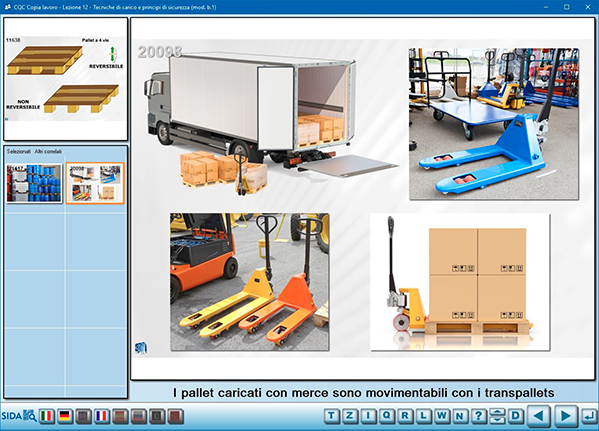The height and width of the screenshot is (431, 599).
Task: Close the CQC Copia lavoro window
Action: [x=588, y=7]
